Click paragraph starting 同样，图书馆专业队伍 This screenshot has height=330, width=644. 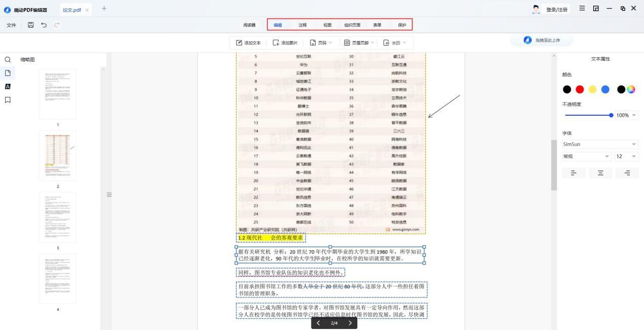(x=291, y=273)
